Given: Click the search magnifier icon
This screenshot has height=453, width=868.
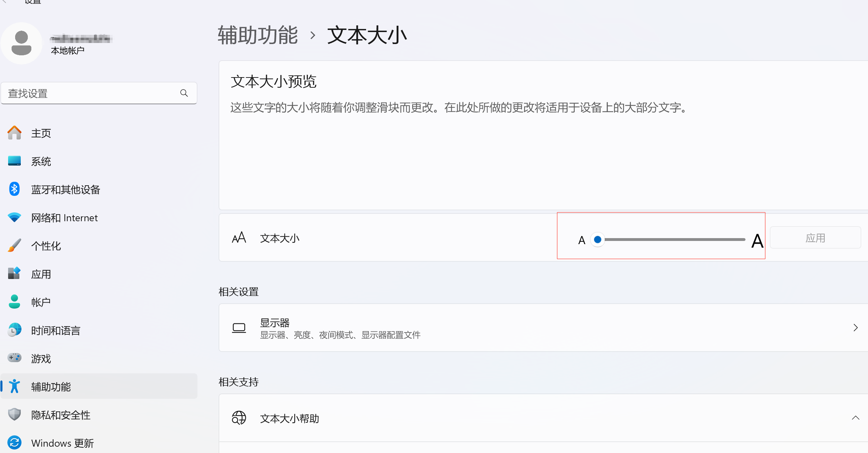Looking at the screenshot, I should pyautogui.click(x=184, y=93).
